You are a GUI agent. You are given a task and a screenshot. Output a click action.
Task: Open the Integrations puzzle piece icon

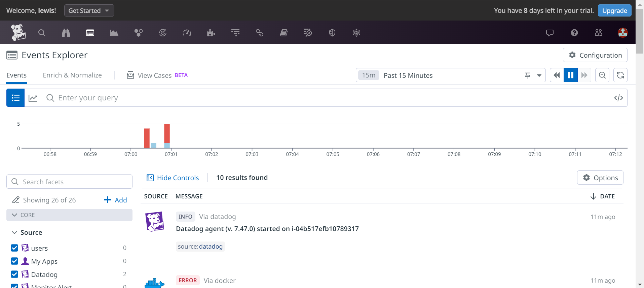[211, 33]
